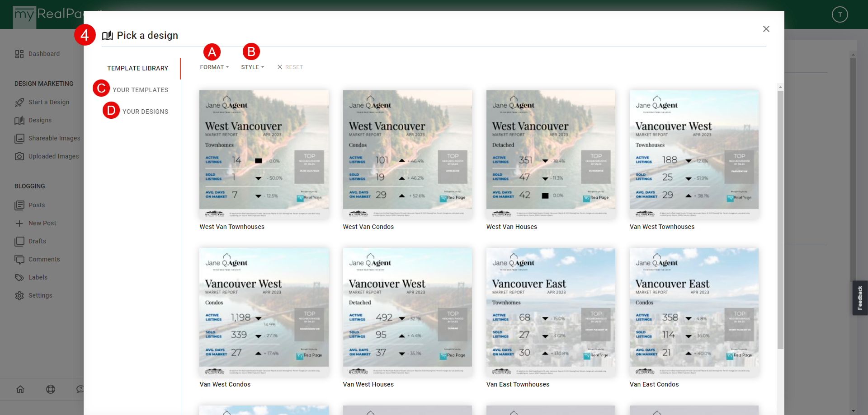Click the dialog's vertical scrollbar thumb

pyautogui.click(x=780, y=219)
